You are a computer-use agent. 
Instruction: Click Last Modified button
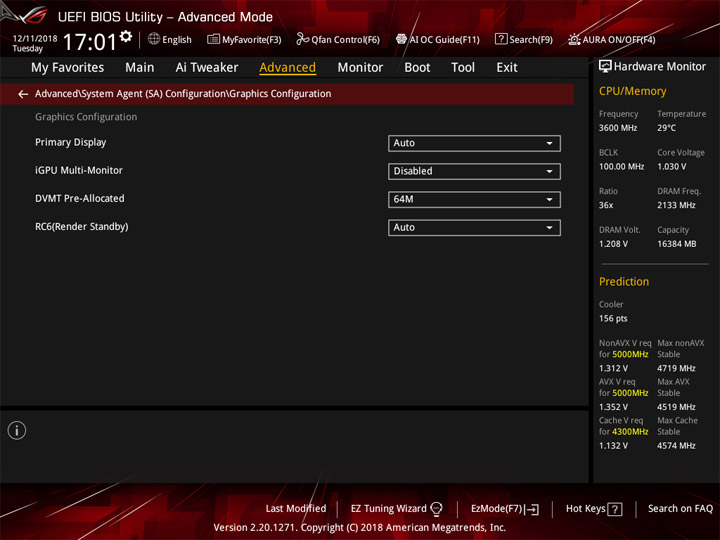pyautogui.click(x=296, y=509)
